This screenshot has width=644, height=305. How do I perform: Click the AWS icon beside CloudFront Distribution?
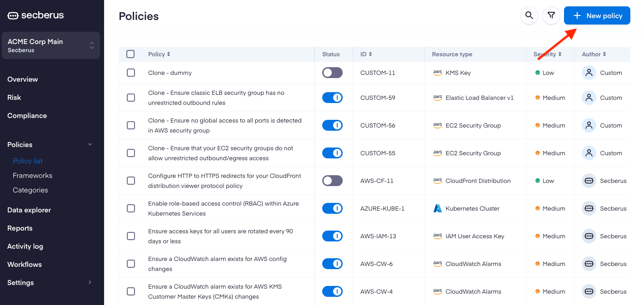438,181
